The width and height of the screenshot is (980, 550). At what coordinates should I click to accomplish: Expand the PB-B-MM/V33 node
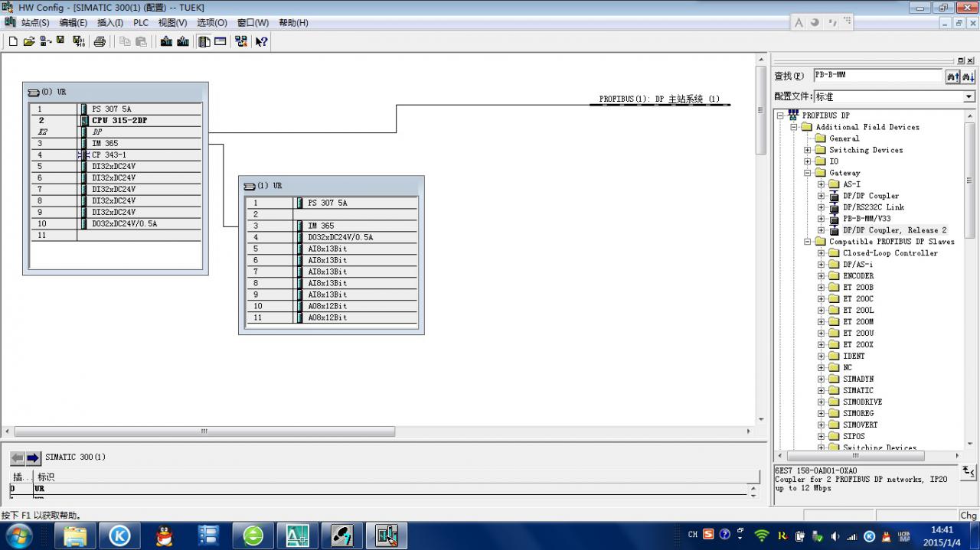(822, 219)
